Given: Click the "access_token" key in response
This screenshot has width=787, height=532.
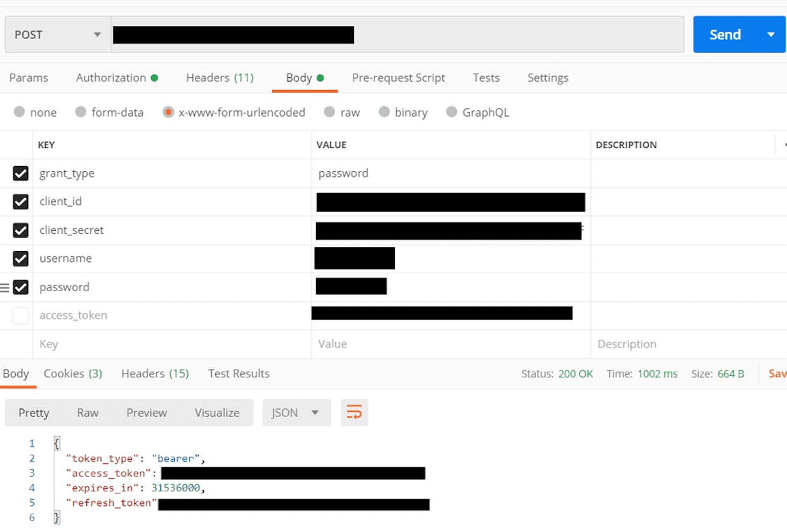Looking at the screenshot, I should (109, 473).
